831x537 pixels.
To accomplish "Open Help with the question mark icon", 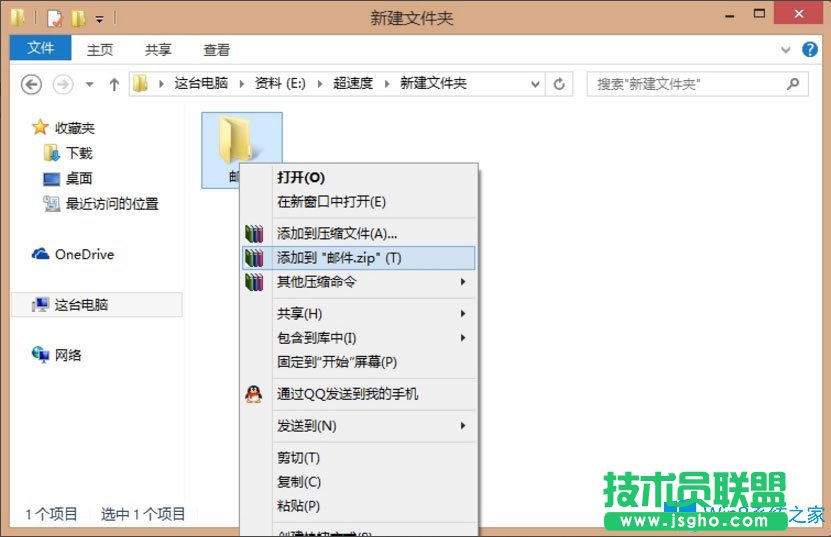I will pos(809,50).
